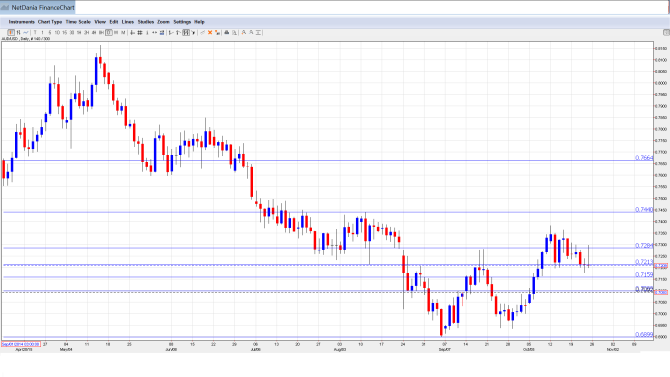Click the 0.7284 price level label
This screenshot has height=377, width=670.
[x=644, y=245]
